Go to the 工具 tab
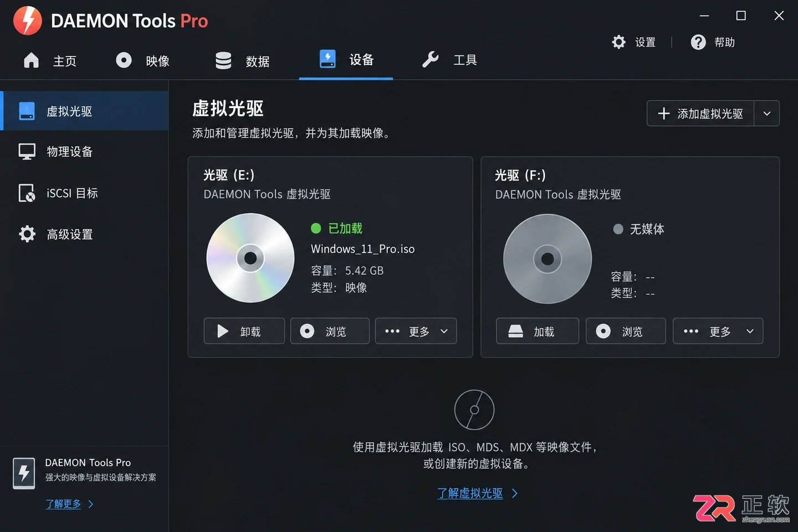The width and height of the screenshot is (798, 532). (x=449, y=60)
